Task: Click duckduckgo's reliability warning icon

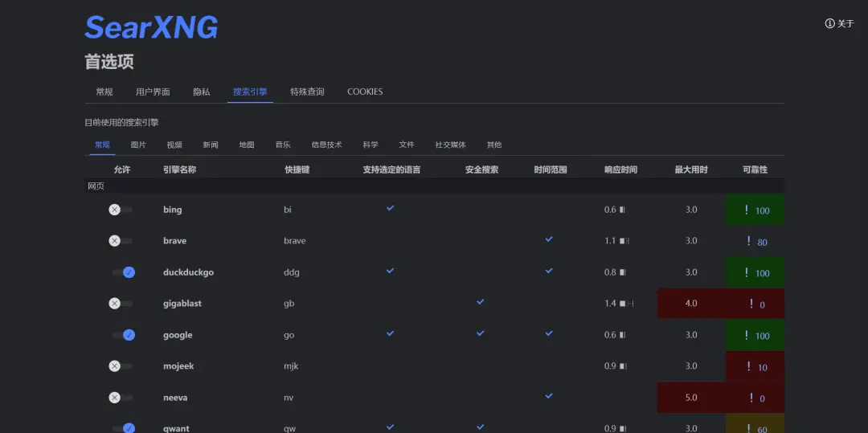Action: pos(746,272)
